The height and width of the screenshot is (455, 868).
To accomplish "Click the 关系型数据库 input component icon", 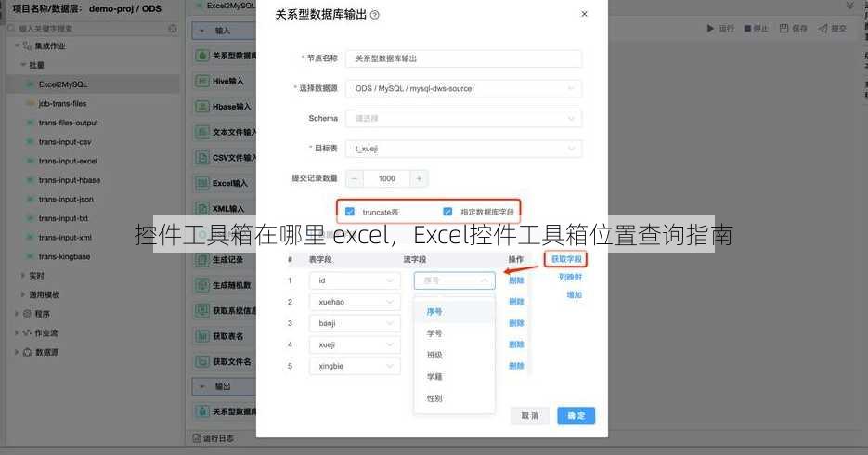I will 201,56.
